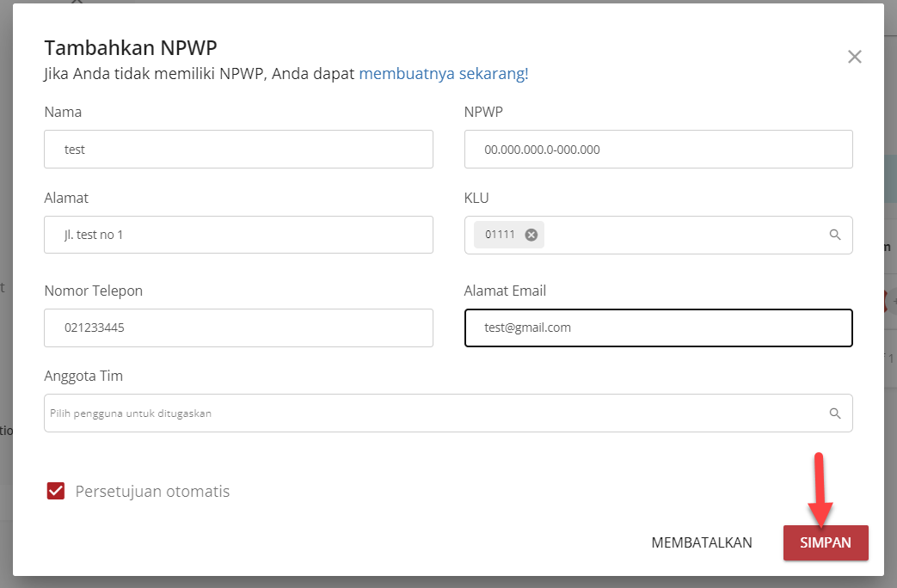
Task: Uncheck the Persetujuan otomatis checkbox
Action: click(56, 491)
